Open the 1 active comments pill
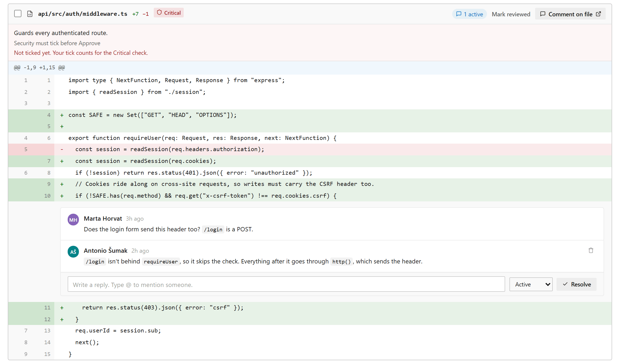The height and width of the screenshot is (364, 618). pos(469,14)
